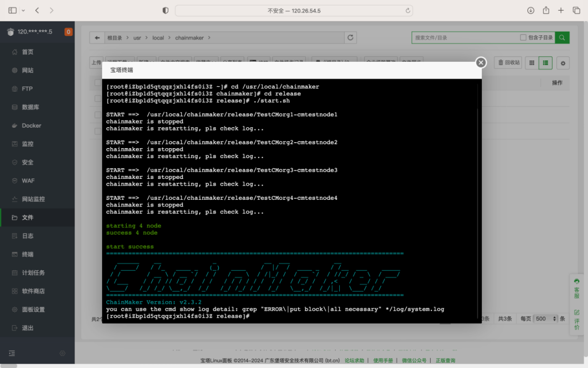588x368 pixels.
Task: Open the sidebar options dropdown arrow
Action: click(x=23, y=11)
